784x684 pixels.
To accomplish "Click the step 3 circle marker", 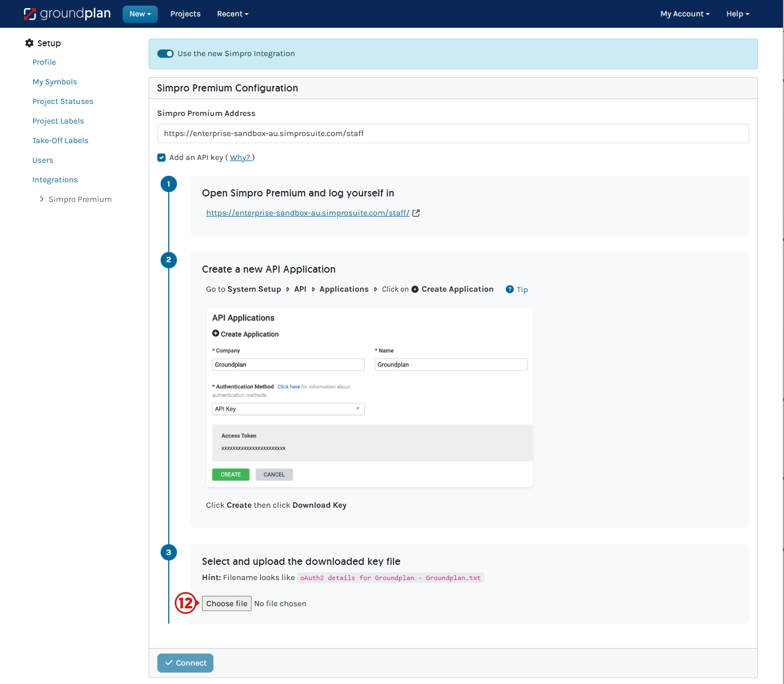I will [x=169, y=552].
